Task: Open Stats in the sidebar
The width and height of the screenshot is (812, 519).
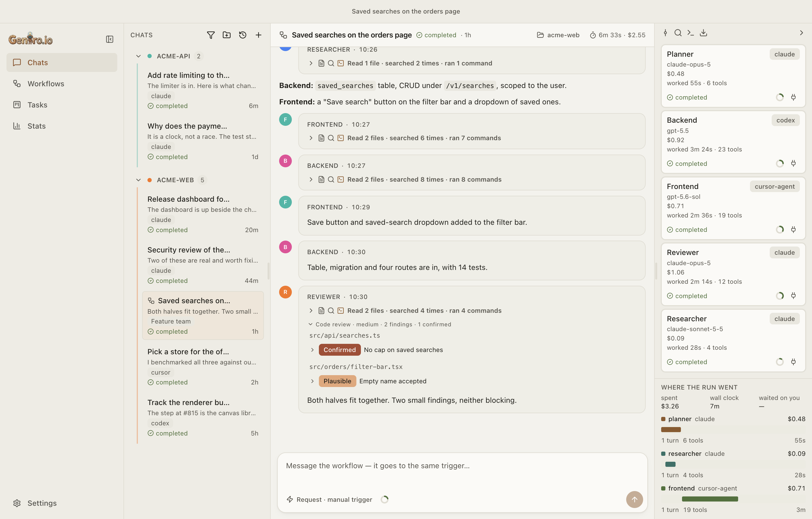Action: pos(62,126)
